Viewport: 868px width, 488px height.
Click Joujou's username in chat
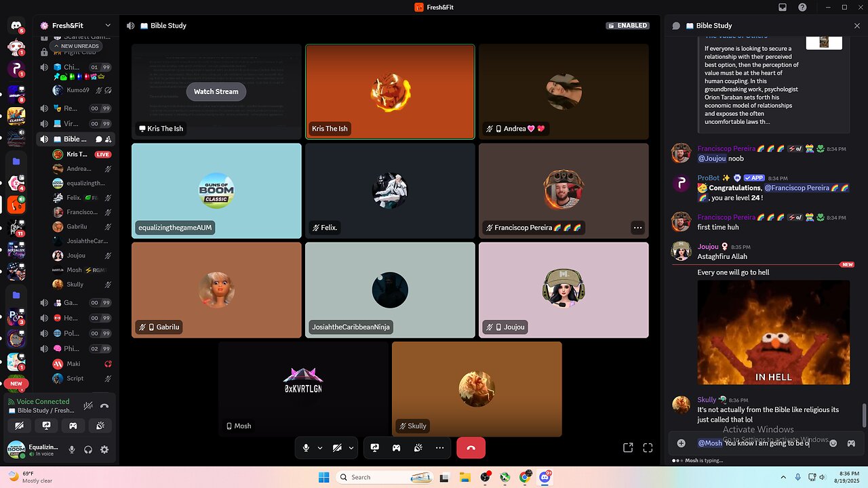pyautogui.click(x=708, y=247)
